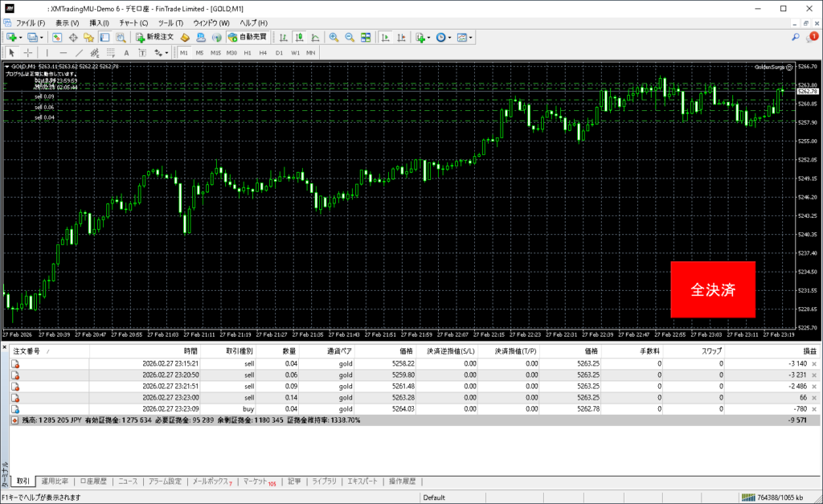Select the crosshair cursor tool
This screenshot has height=504, width=823.
[28, 52]
